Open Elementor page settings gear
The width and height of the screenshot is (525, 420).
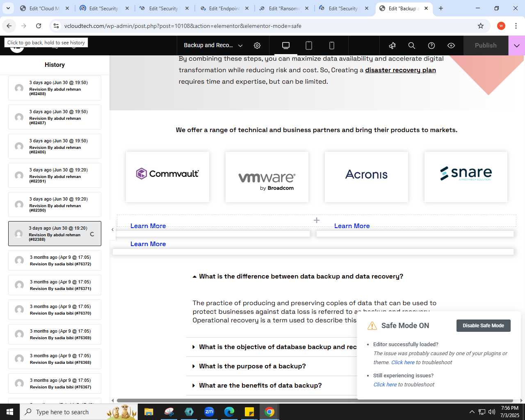point(257,46)
